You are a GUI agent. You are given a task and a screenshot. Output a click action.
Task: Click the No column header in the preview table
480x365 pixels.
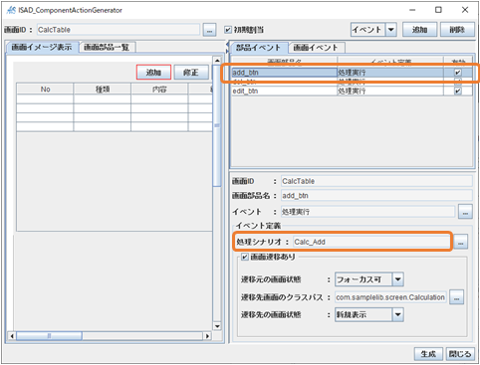(45, 89)
